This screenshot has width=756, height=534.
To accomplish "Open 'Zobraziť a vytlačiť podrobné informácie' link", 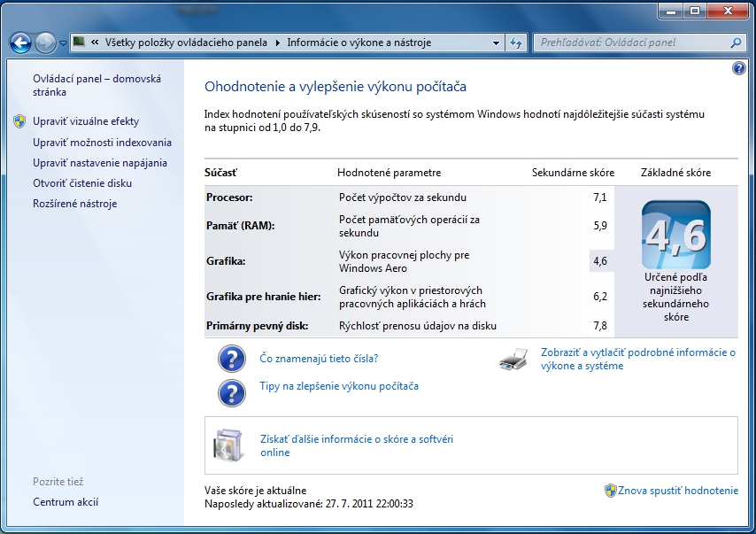I will [x=638, y=359].
